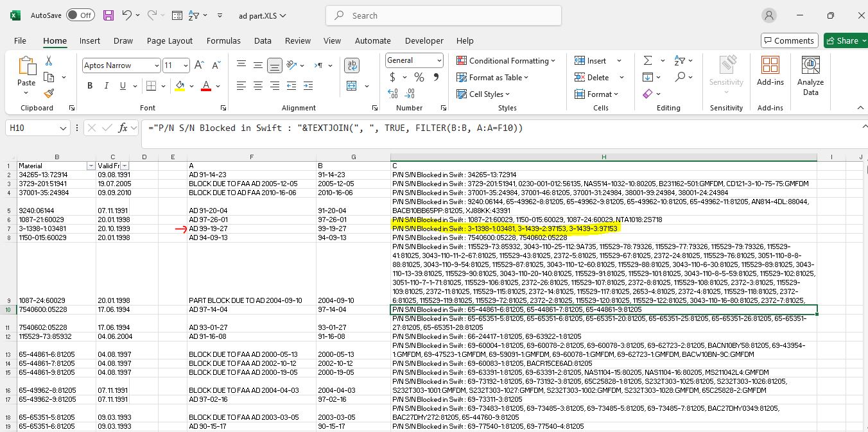Open the Analyze Data tool
Image resolution: width=868 pixels, height=432 pixels.
[810, 76]
